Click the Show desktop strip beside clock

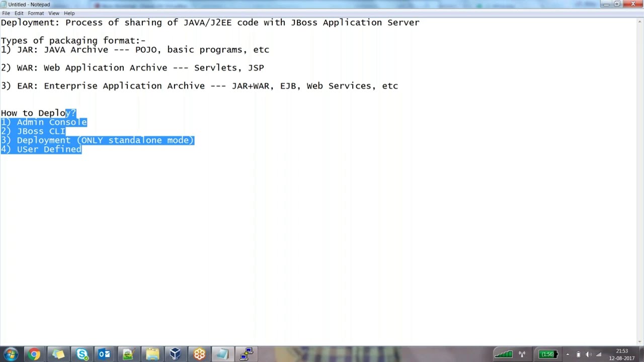click(640, 354)
